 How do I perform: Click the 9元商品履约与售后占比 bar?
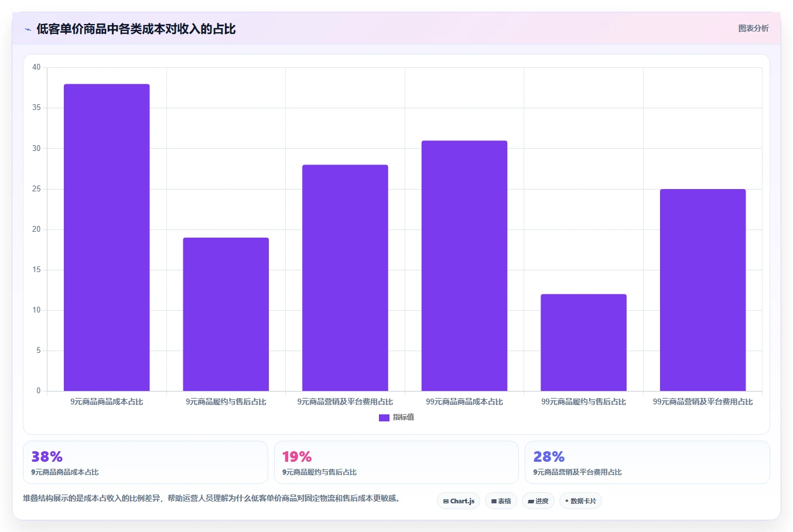pos(226,314)
